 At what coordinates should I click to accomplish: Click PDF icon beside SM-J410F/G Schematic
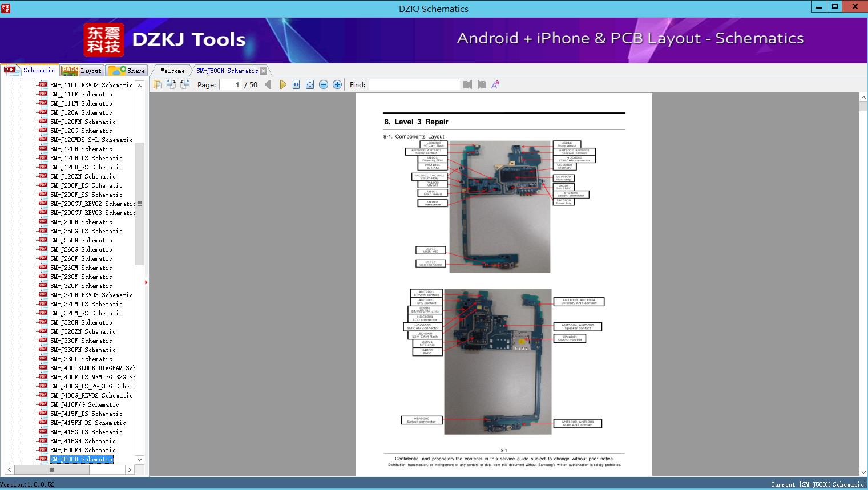[43, 404]
